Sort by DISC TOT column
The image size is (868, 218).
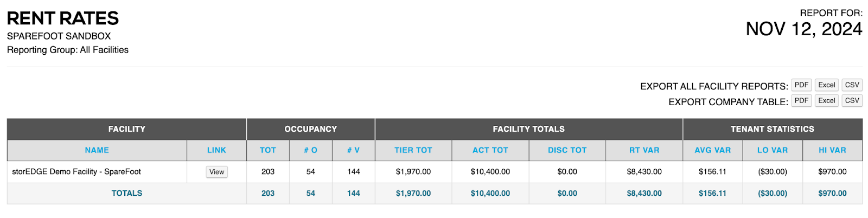point(567,150)
